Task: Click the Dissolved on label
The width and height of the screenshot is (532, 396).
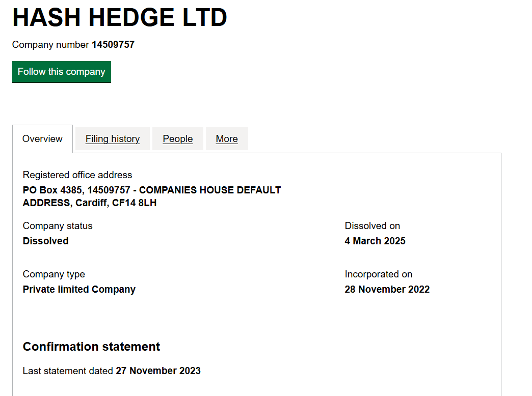Action: coord(373,226)
